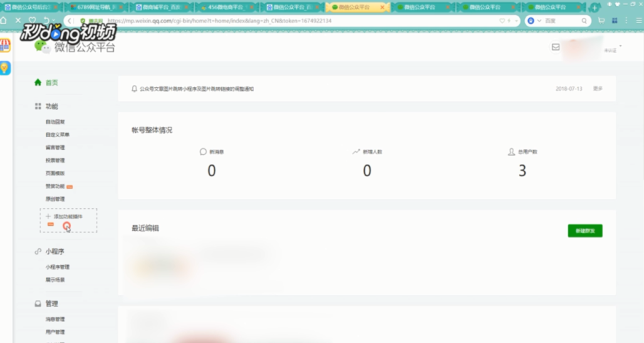This screenshot has width=644, height=343.
Task: Switch to the 456微电商平台 browser tab
Action: 225,8
